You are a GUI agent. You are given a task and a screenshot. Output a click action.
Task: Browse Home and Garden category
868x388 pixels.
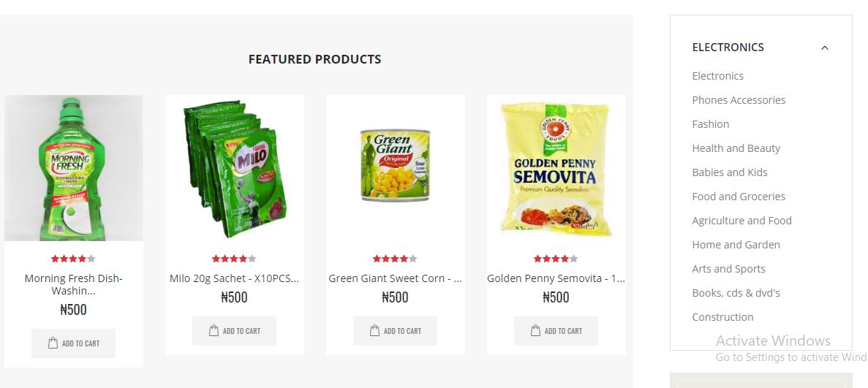point(736,245)
